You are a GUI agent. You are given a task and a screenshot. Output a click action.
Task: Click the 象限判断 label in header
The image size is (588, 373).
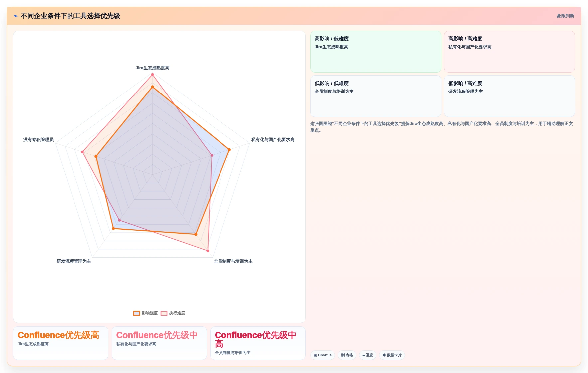[565, 16]
